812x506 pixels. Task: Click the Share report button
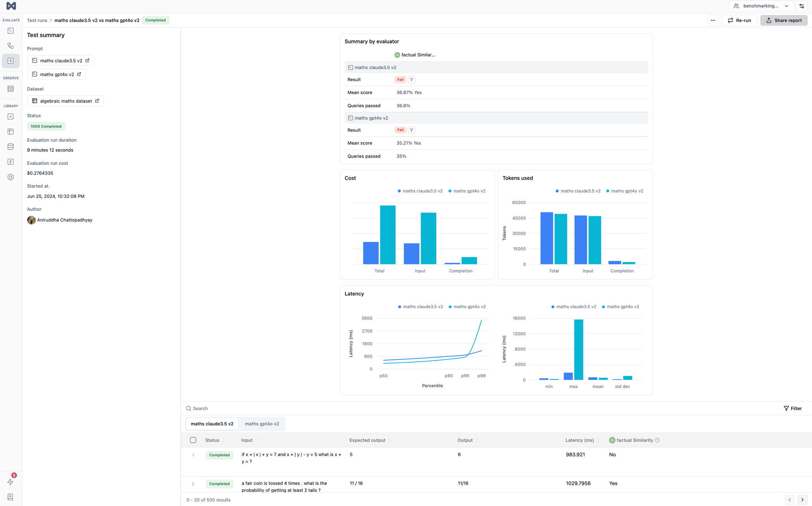pos(784,20)
